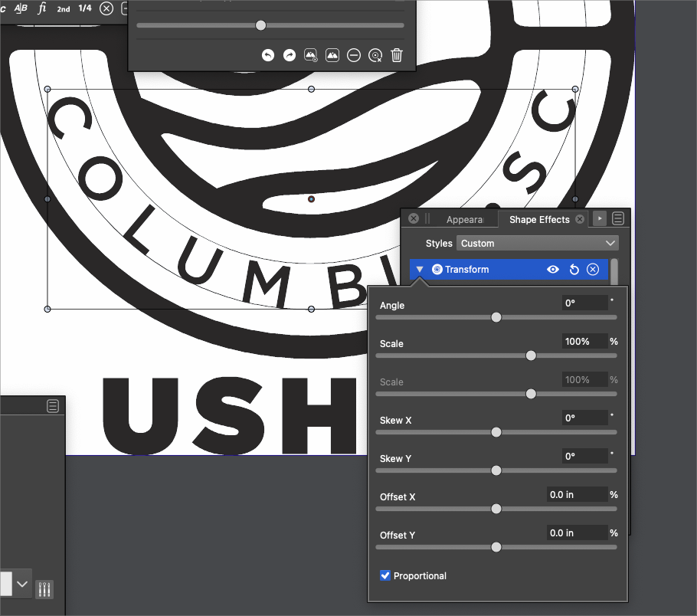Switch to the Appearance tab
This screenshot has height=616, width=697.
point(465,219)
